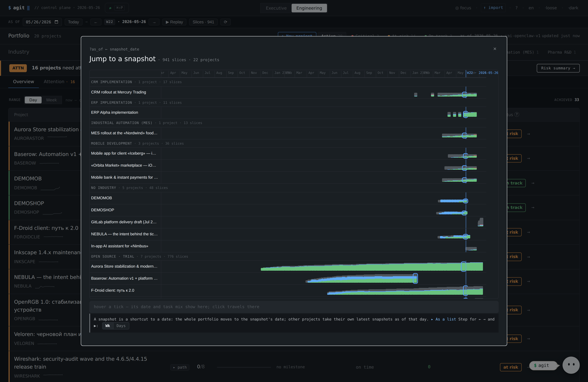Toggle the loose density setting
Screen dimensions: 588x382
(x=551, y=8)
